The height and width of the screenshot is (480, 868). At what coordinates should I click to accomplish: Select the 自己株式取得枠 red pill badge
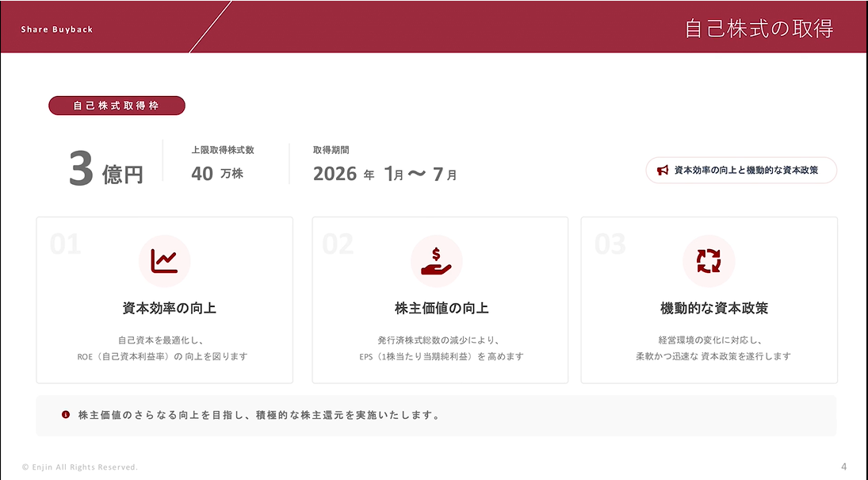coord(117,106)
